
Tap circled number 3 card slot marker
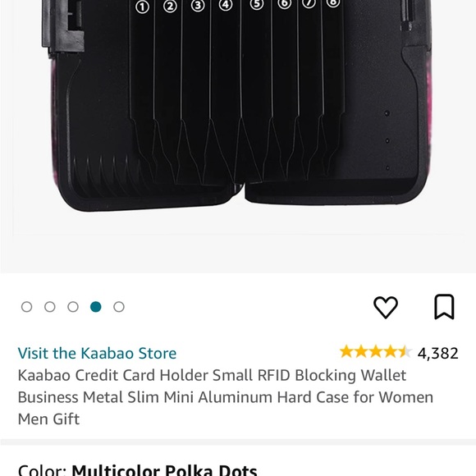coord(198,6)
